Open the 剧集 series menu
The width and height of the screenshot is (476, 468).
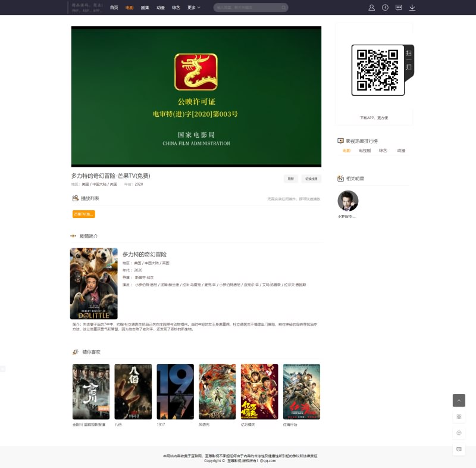145,8
